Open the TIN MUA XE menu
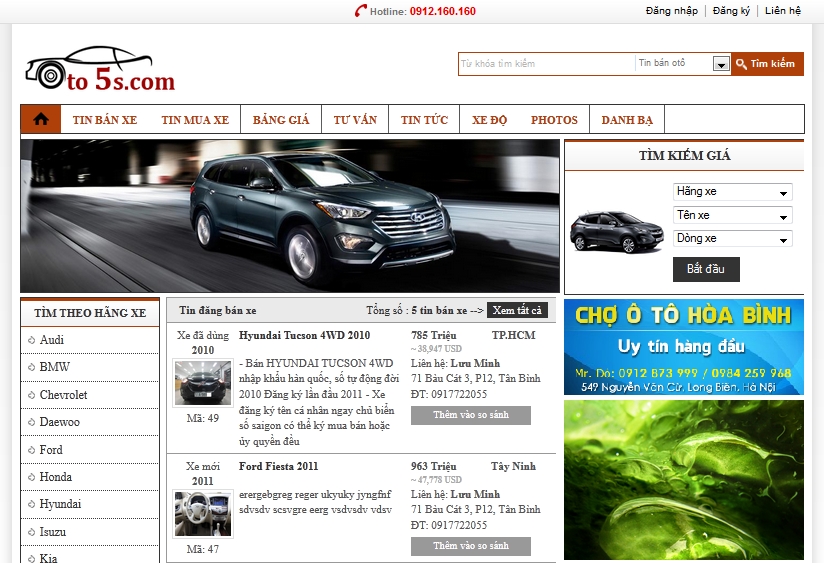Viewport: 824px width, 563px height. [195, 120]
